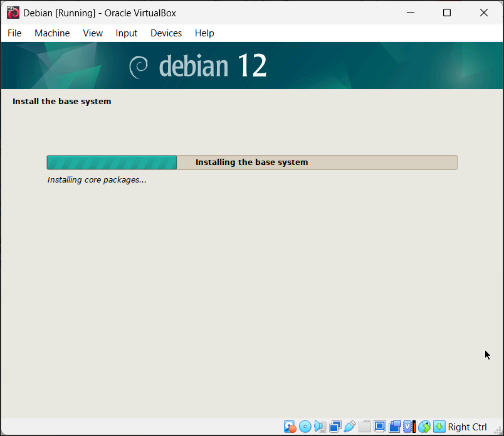Open the network adapter status icon
Viewport: 504px width, 436px height.
click(335, 427)
